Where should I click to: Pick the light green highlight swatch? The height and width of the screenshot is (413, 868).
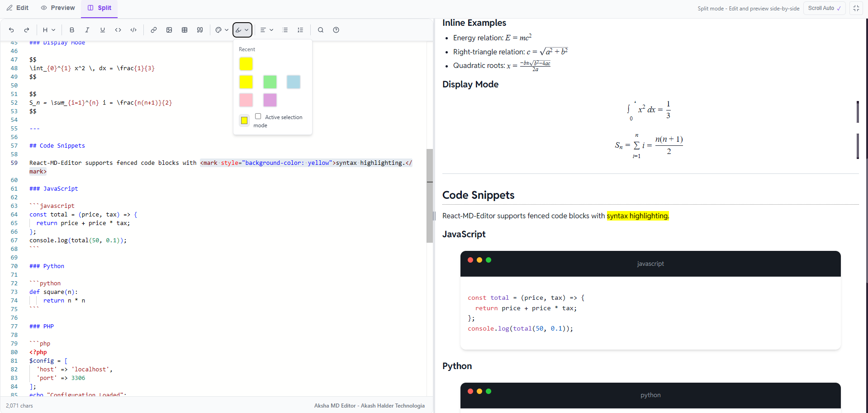click(270, 82)
